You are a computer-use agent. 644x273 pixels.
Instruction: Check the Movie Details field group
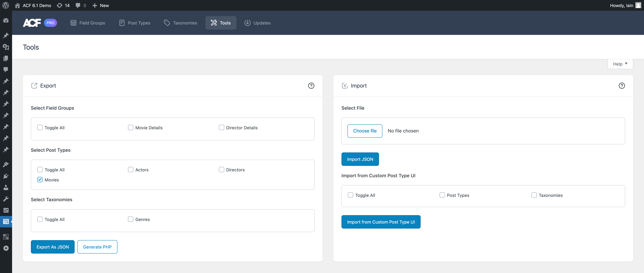pos(130,127)
